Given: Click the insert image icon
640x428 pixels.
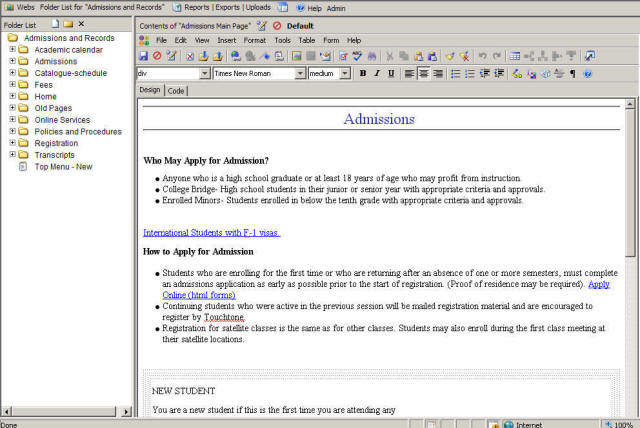Looking at the screenshot, I should click(297, 56).
